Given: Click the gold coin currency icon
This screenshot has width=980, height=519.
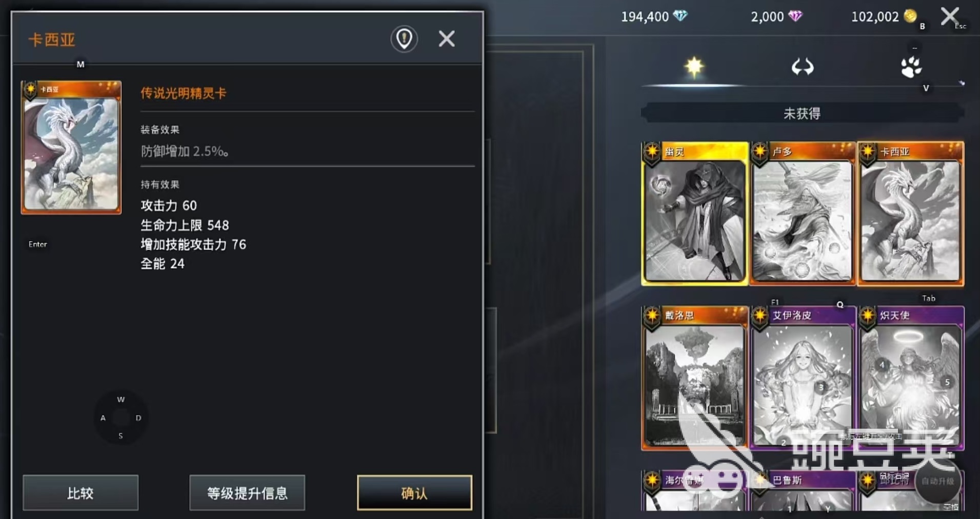Looking at the screenshot, I should coord(910,16).
